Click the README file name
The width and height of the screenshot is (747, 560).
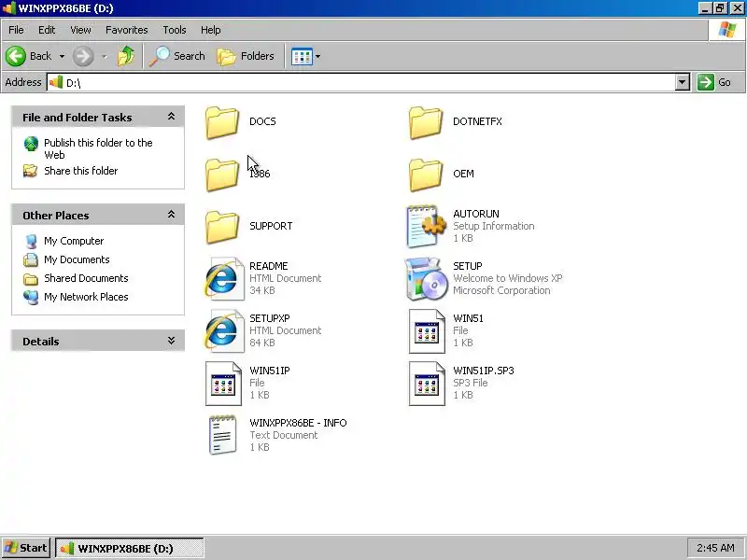coord(269,266)
